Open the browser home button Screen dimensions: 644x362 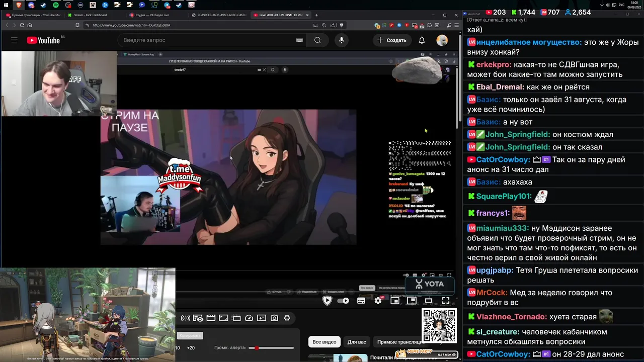(30, 25)
